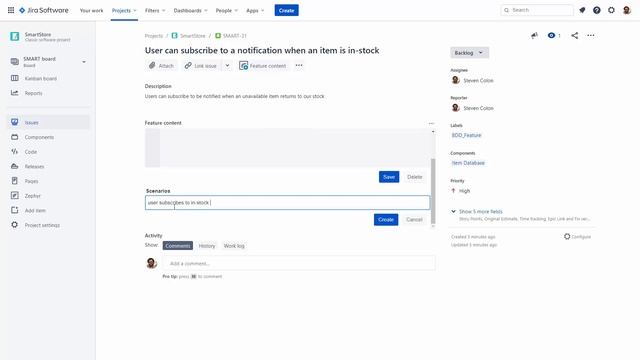
Task: Click the SmartStore project icon in sidebar
Action: 15,36
